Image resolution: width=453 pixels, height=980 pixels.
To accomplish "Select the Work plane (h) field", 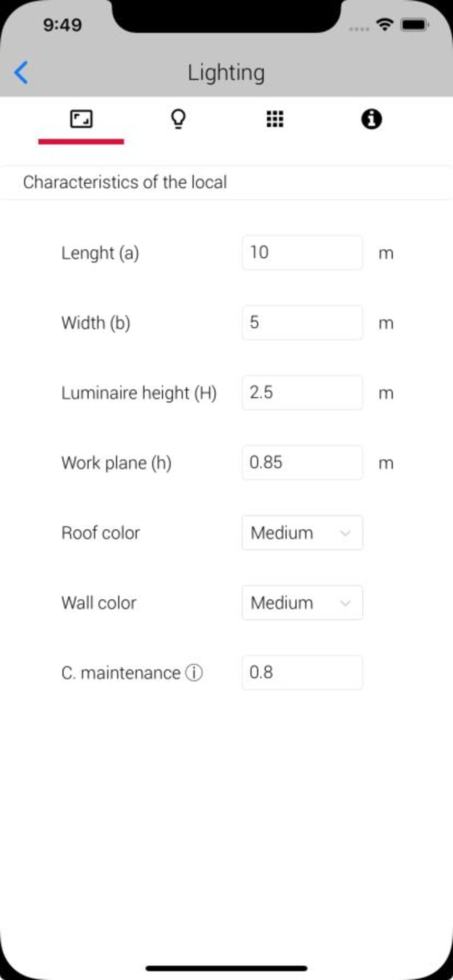I will point(302,463).
